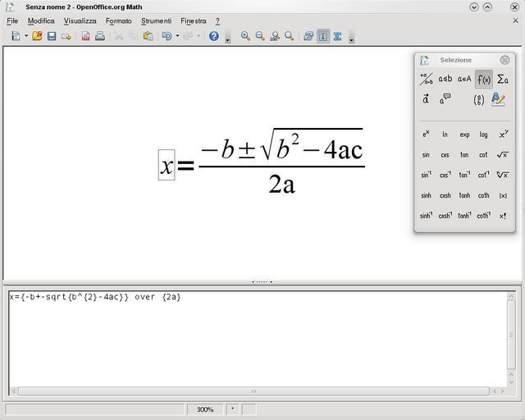Toggle the f(x) functions category

click(x=484, y=80)
